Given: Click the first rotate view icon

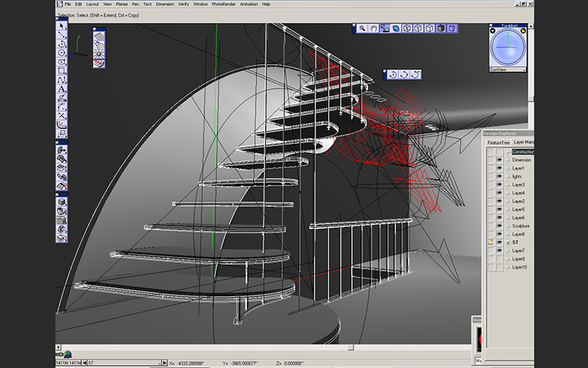Looking at the screenshot, I should click(393, 74).
